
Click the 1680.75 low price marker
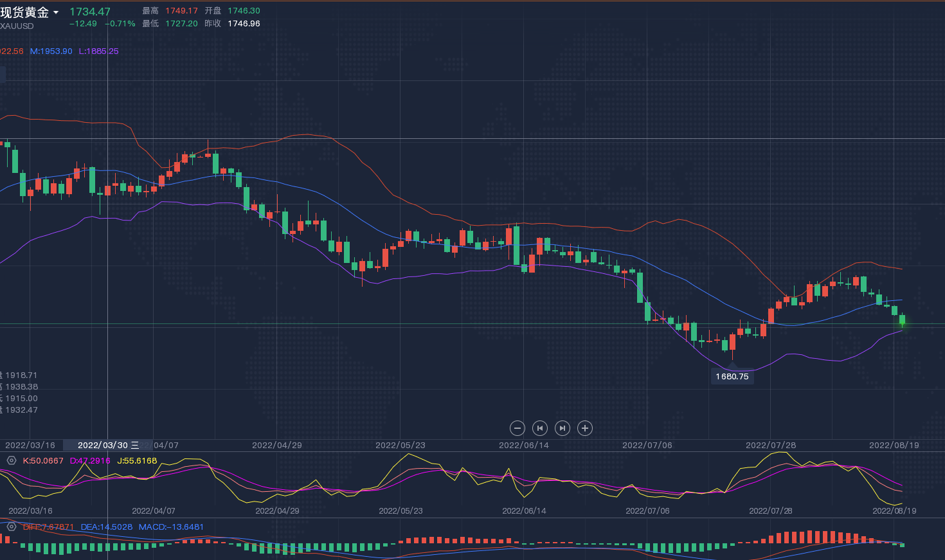click(732, 377)
